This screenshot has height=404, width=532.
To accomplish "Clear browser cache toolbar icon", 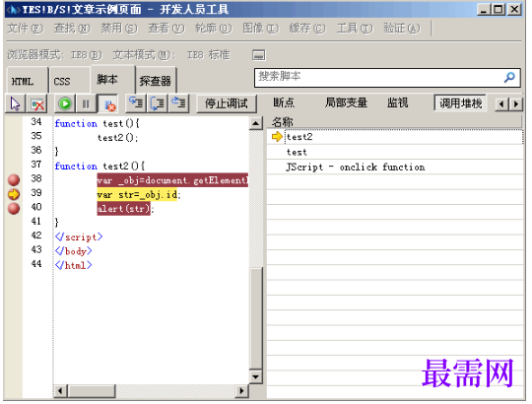I will click(37, 103).
